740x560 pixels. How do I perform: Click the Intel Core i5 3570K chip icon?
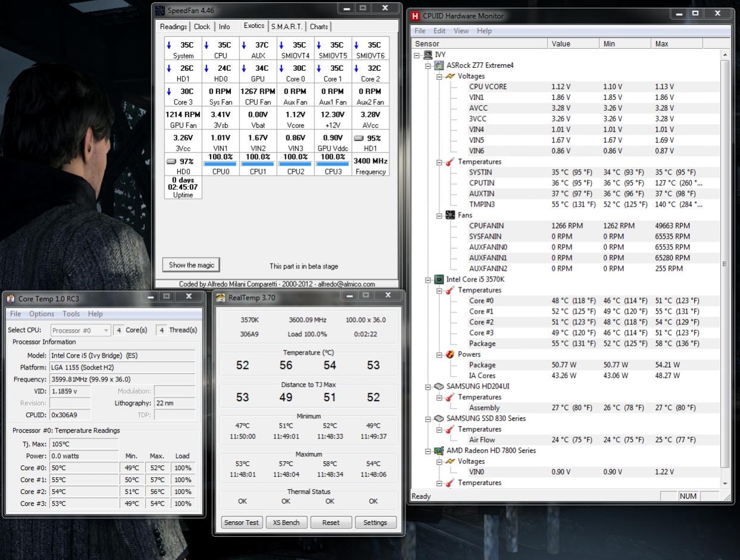(439, 280)
